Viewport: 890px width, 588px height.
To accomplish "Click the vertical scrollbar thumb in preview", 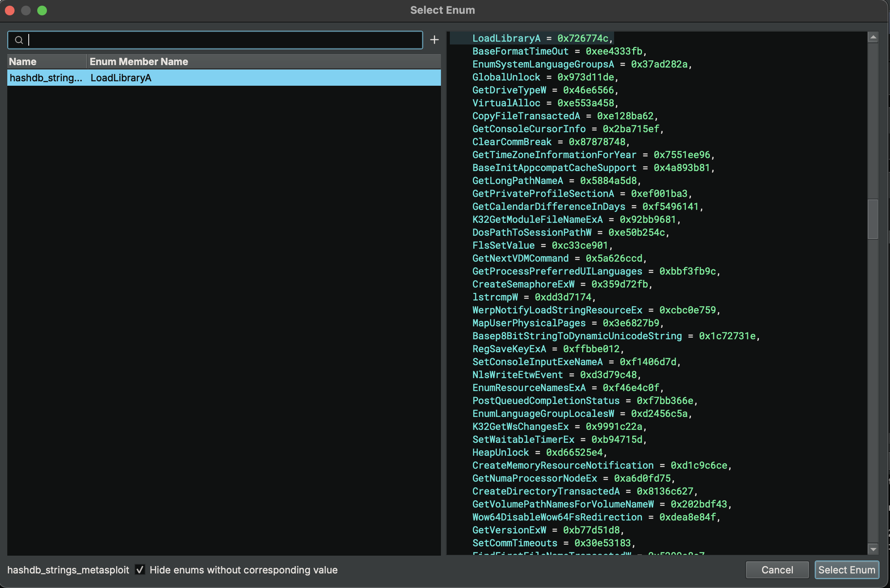I will [873, 219].
